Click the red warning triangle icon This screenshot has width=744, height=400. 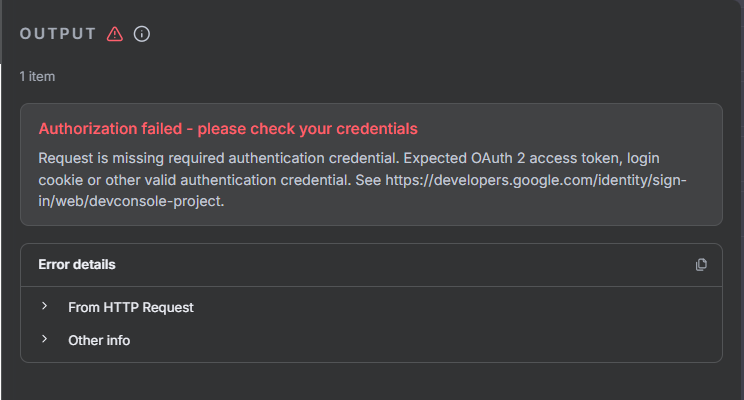tap(115, 34)
